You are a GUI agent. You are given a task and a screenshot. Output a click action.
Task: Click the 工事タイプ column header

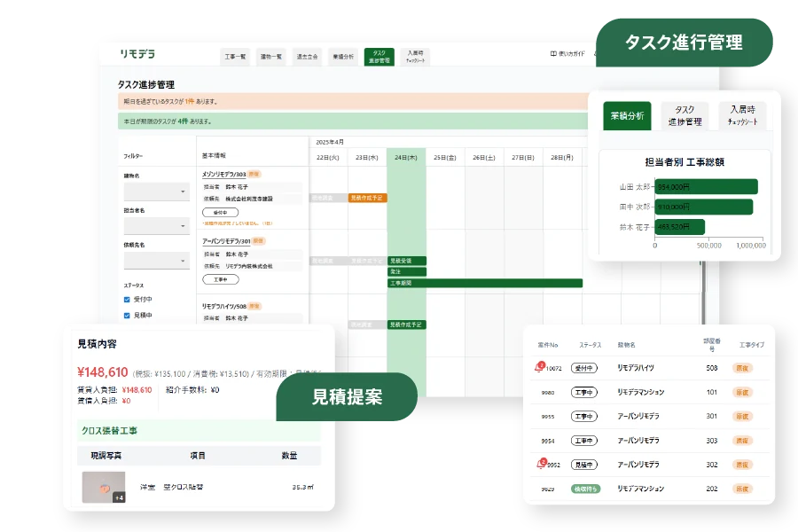tap(751, 345)
